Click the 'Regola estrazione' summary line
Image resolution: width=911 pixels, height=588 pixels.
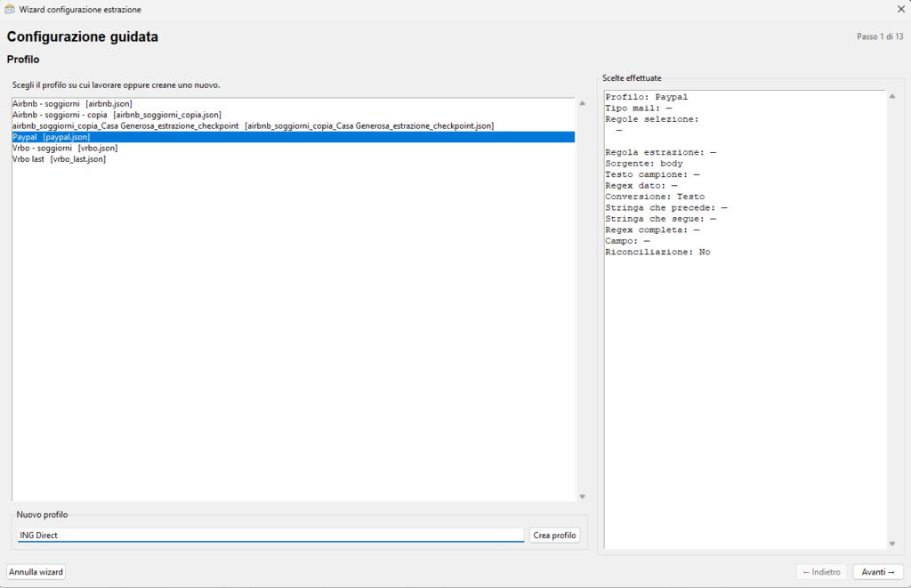tap(661, 152)
